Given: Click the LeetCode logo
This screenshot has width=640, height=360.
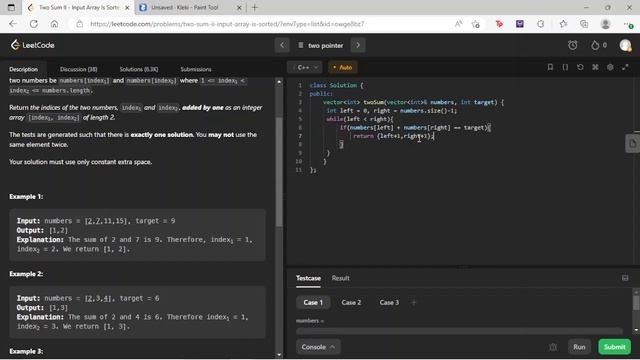Looking at the screenshot, I should (x=33, y=45).
